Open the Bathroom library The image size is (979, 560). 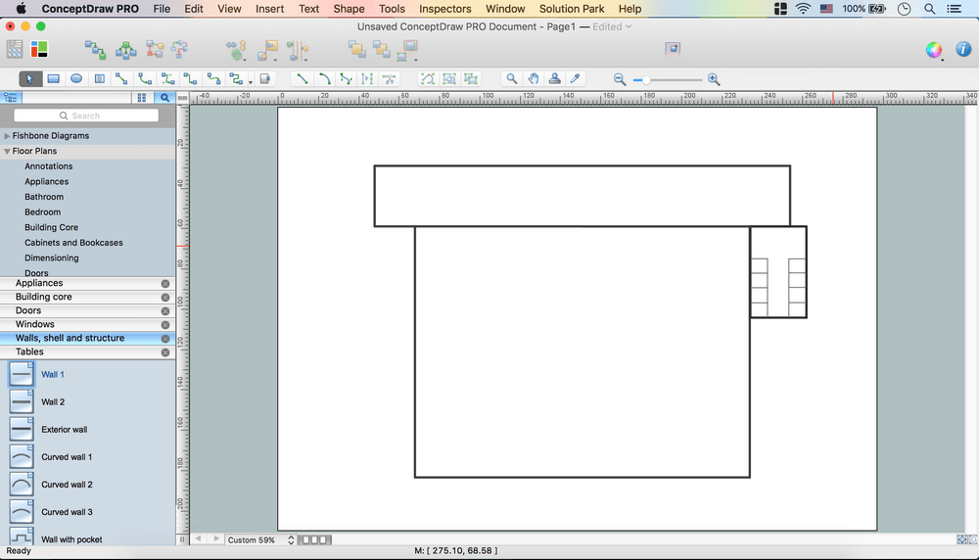pos(44,197)
